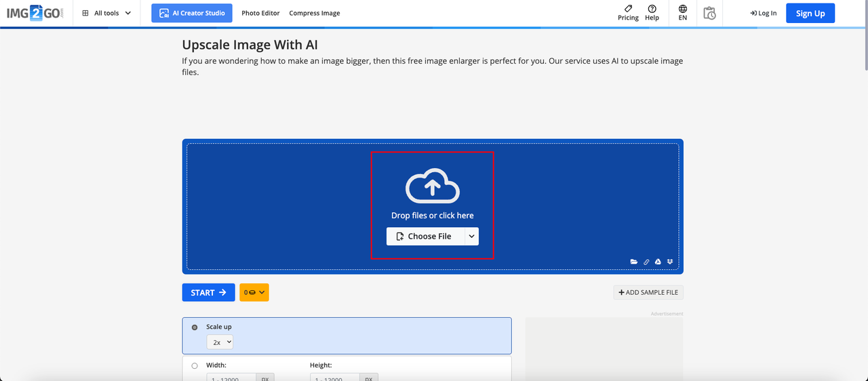Import from Google Drive icon
Screen dimensions: 868x381
(658, 262)
